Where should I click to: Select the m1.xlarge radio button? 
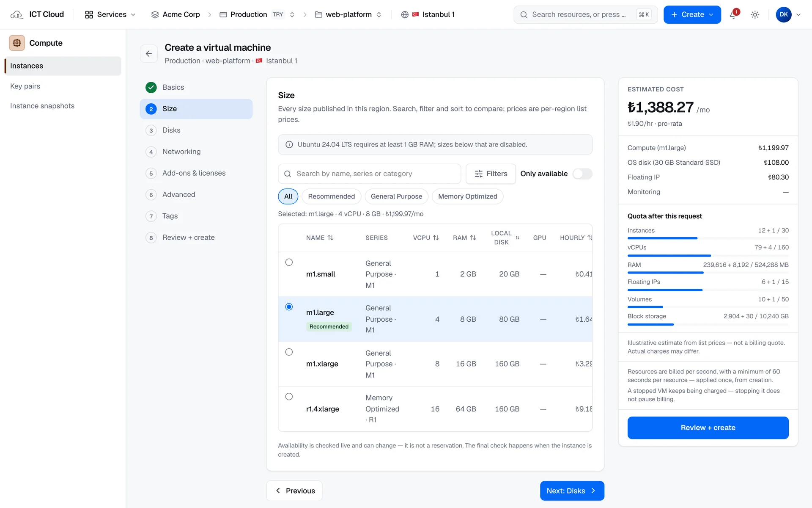point(289,352)
